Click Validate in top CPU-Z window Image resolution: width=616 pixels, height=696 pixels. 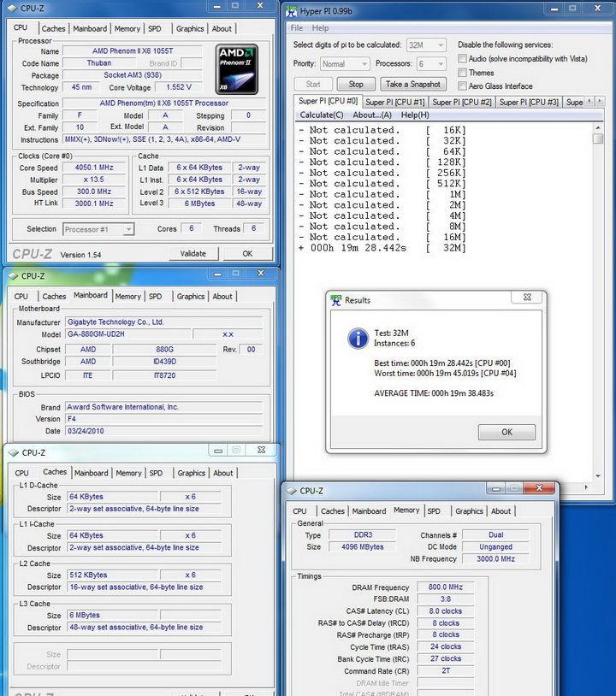[193, 253]
